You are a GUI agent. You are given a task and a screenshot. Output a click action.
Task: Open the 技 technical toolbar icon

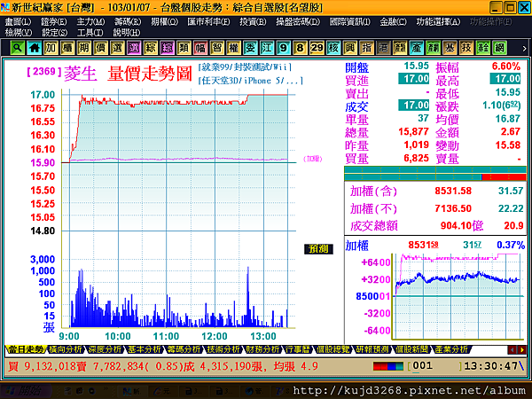click(466, 48)
